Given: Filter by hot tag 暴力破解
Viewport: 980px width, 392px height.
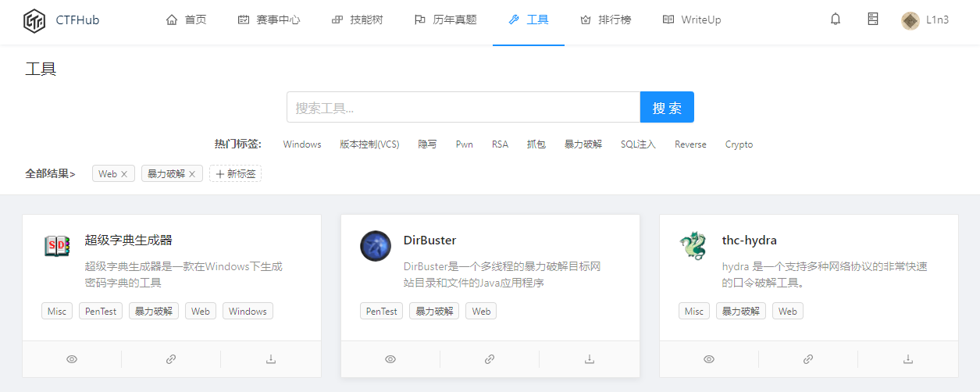Looking at the screenshot, I should click(583, 144).
